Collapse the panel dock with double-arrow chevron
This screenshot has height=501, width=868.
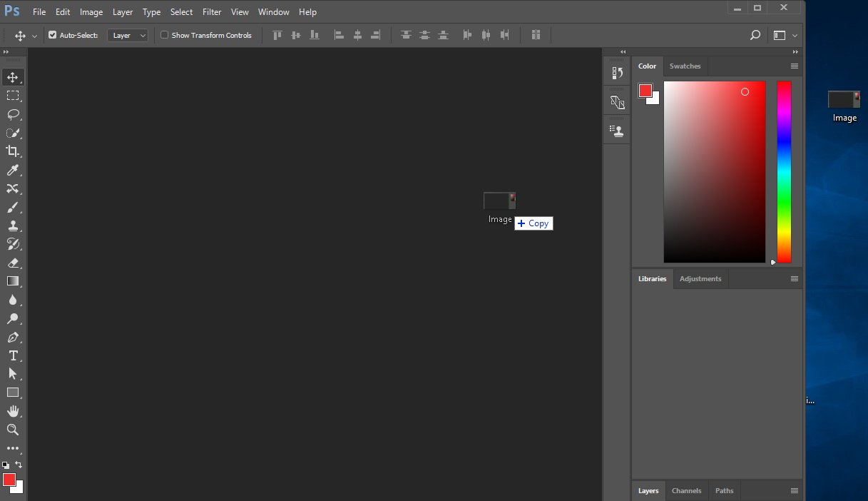pyautogui.click(x=623, y=51)
